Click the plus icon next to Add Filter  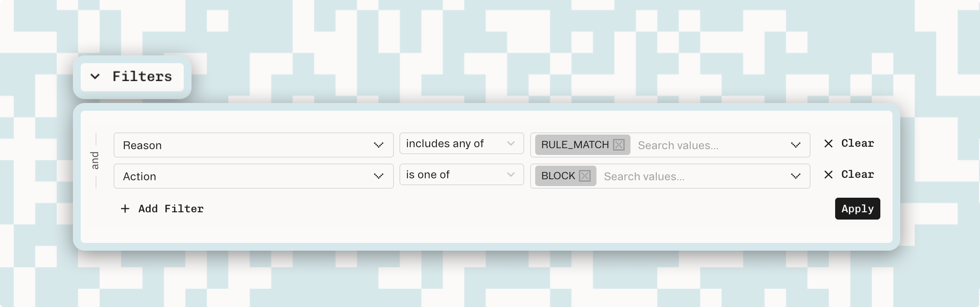coord(125,208)
